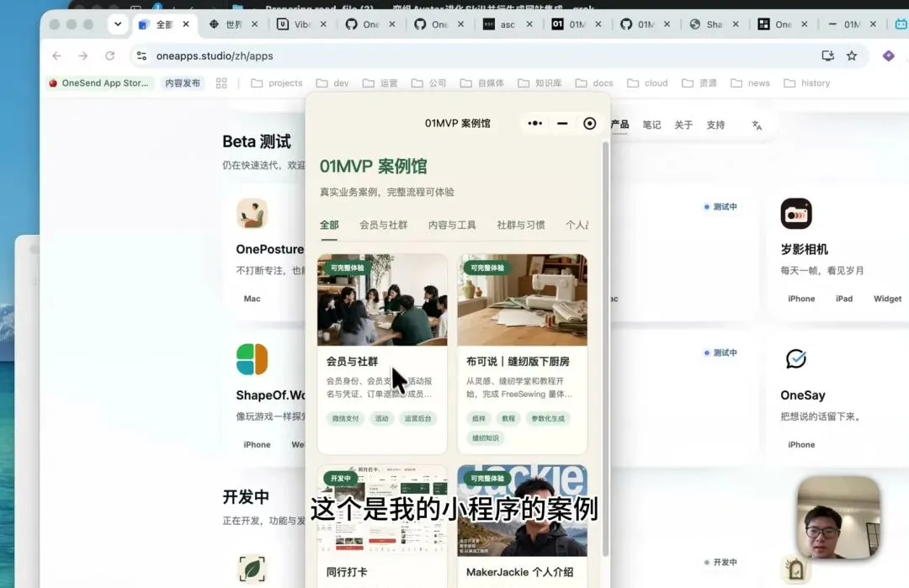The image size is (909, 588).
Task: Open the docs bookmark folder
Action: point(594,82)
